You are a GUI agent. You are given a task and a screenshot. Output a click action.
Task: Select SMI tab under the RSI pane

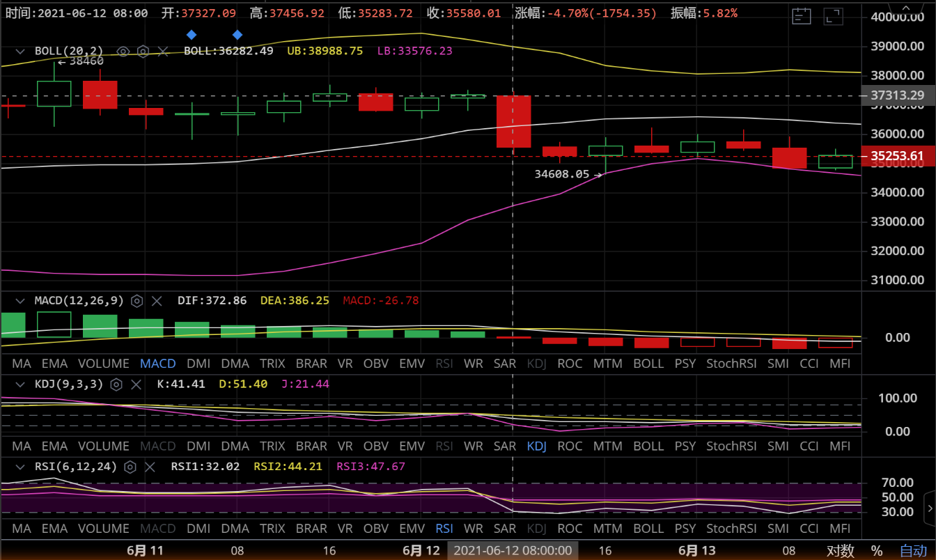778,529
